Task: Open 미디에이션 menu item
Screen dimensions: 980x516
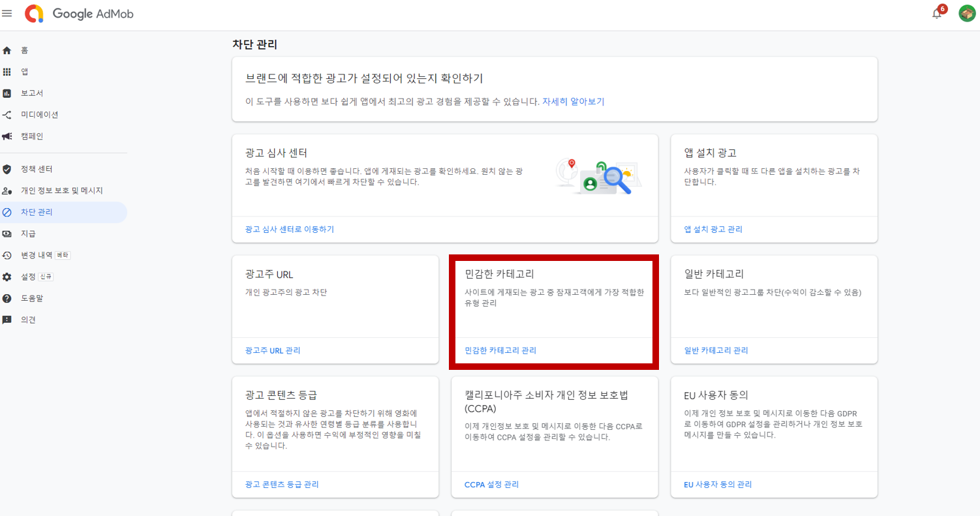Action: (x=40, y=115)
